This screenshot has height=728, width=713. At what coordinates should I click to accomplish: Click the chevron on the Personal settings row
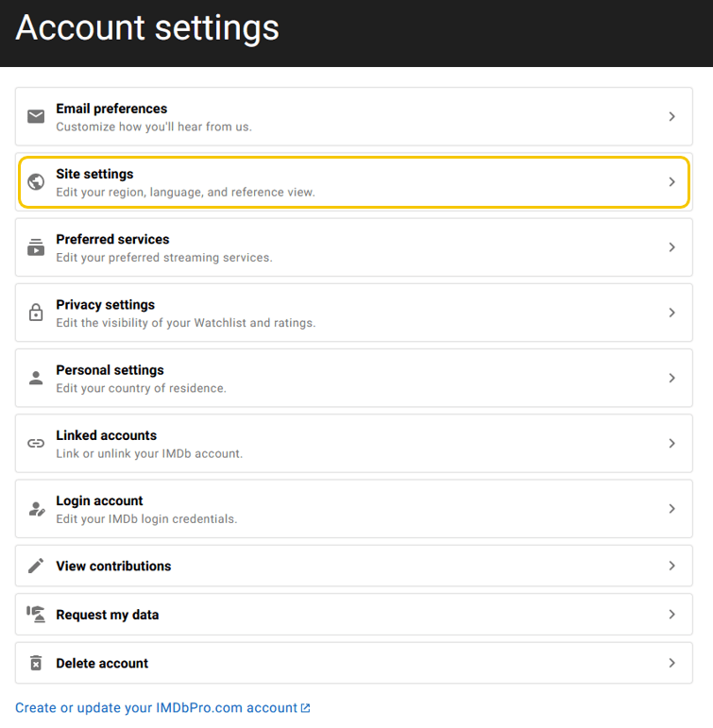pyautogui.click(x=671, y=378)
